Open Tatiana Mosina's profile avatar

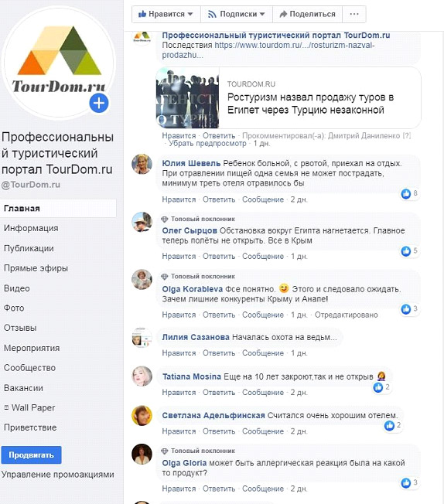coord(142,376)
